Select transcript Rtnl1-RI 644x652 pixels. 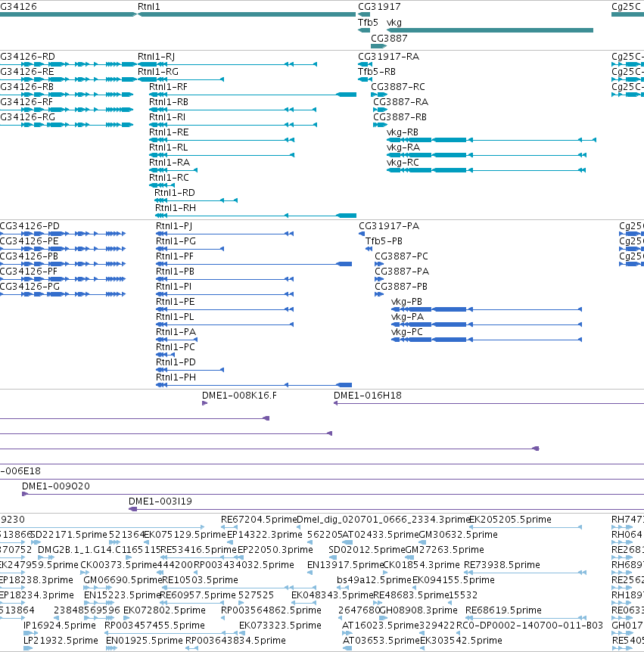pyautogui.click(x=233, y=125)
